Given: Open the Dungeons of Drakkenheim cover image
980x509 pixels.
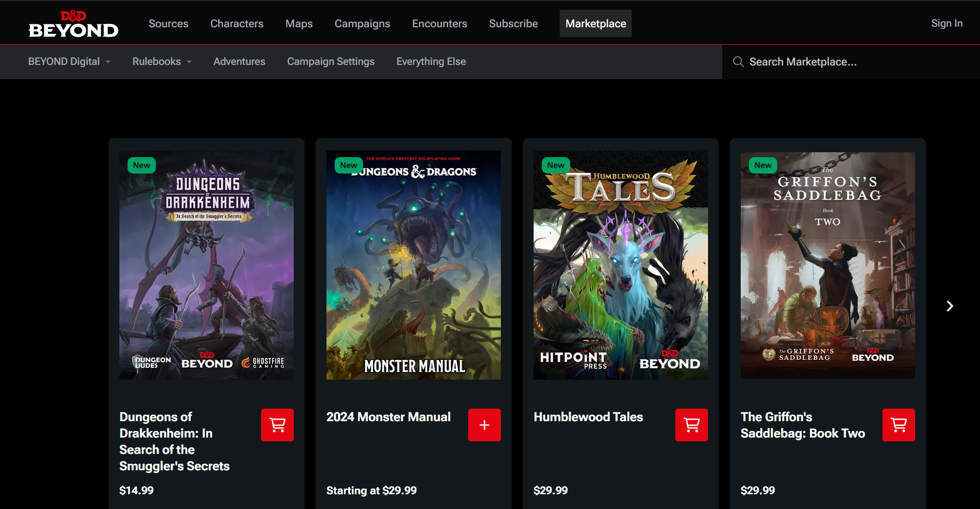Looking at the screenshot, I should pos(207,265).
